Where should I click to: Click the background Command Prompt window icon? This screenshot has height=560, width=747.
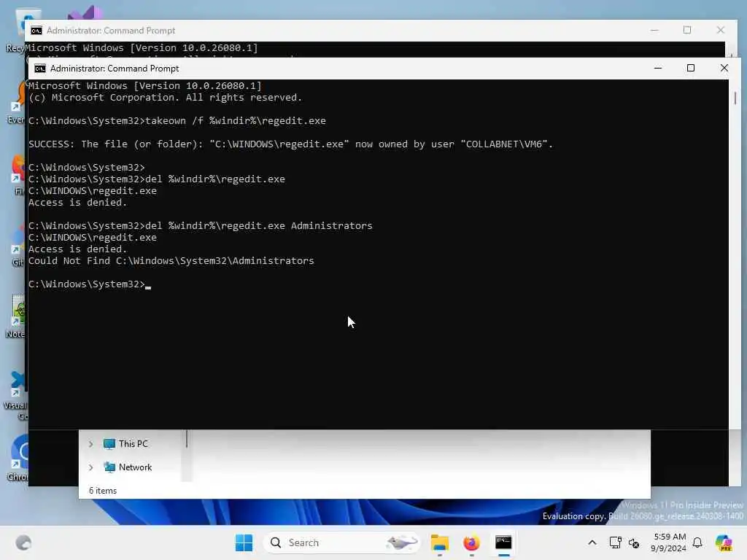pos(36,31)
